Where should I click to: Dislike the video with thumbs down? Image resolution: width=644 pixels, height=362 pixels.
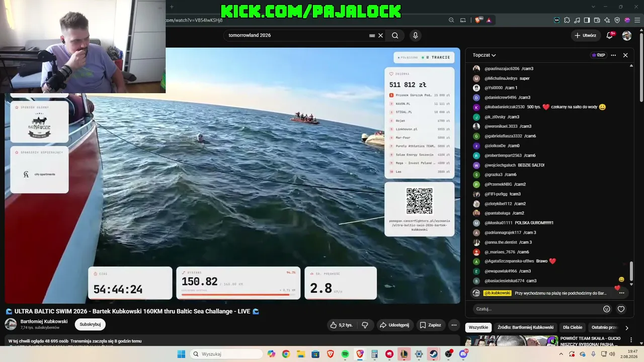point(365,325)
